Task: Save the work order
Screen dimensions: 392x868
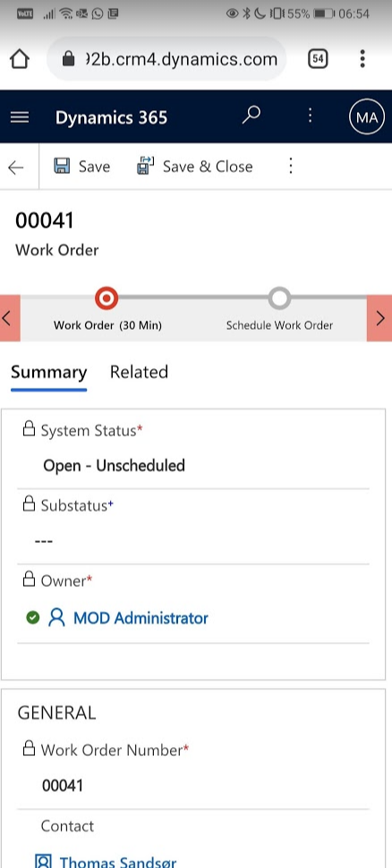Action: [81, 167]
